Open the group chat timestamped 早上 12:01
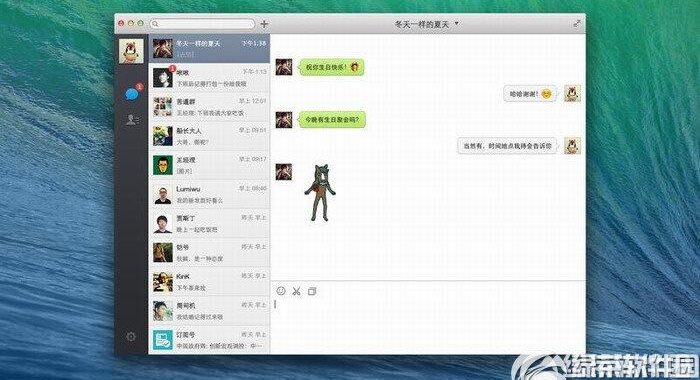Screen dimensions: 700x380 209,107
